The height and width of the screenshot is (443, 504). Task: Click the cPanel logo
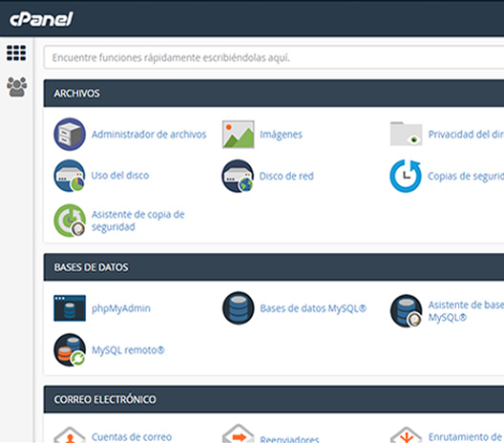pos(41,19)
